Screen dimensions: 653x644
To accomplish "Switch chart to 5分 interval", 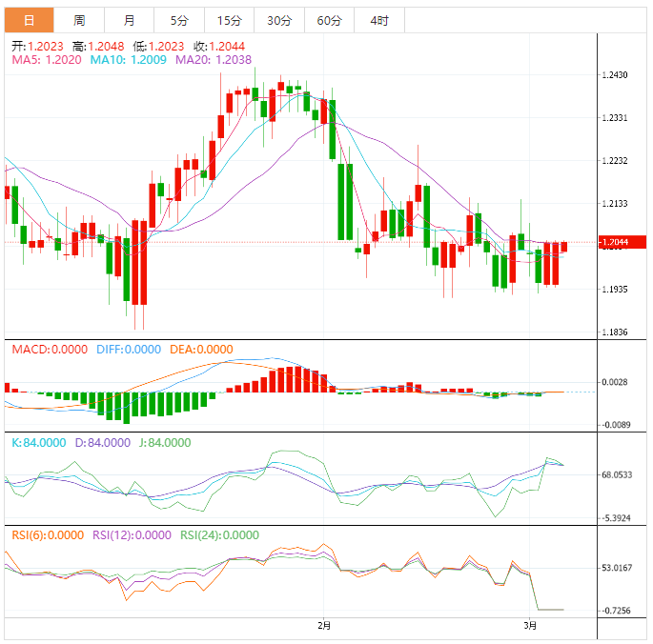I will (179, 20).
